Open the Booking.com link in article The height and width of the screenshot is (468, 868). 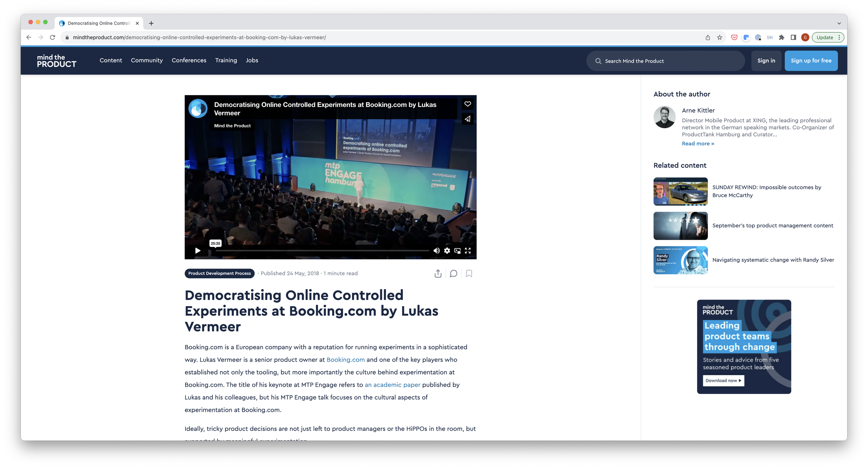(345, 360)
